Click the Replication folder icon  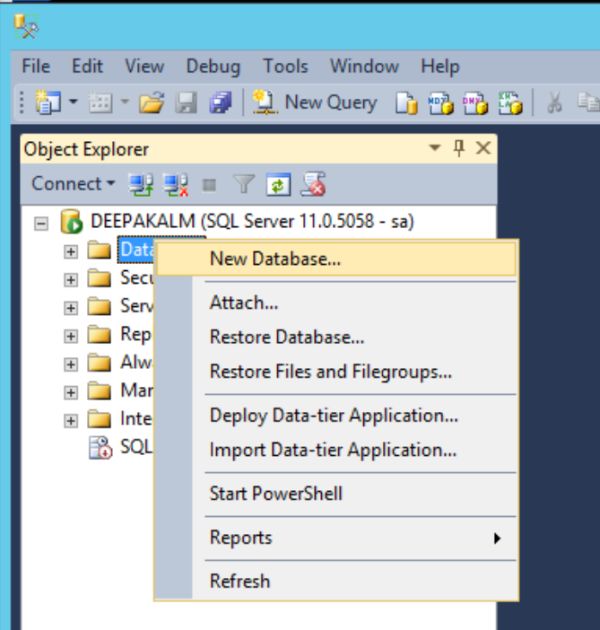[99, 334]
